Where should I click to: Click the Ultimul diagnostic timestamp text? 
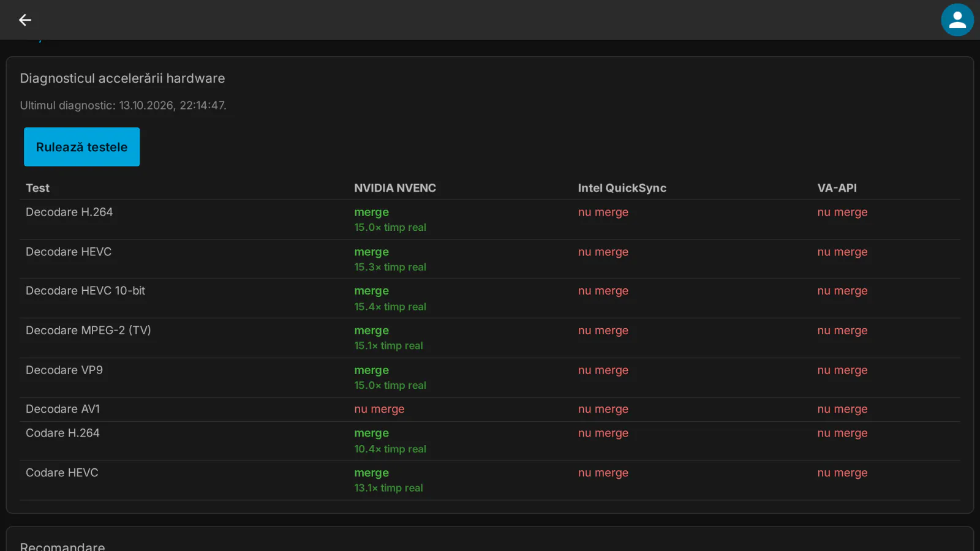click(x=123, y=105)
